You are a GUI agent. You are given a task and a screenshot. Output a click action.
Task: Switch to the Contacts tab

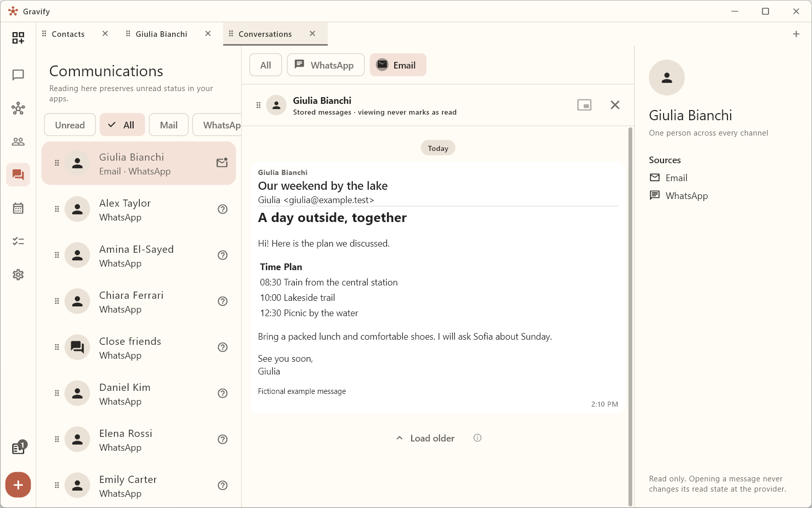click(68, 34)
